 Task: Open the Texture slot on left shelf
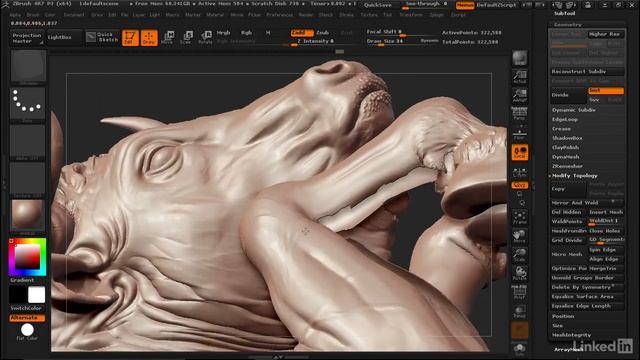click(28, 180)
